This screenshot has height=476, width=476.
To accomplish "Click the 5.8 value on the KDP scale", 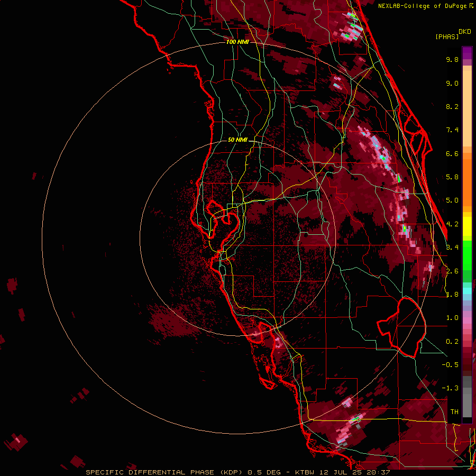I will tap(452, 177).
